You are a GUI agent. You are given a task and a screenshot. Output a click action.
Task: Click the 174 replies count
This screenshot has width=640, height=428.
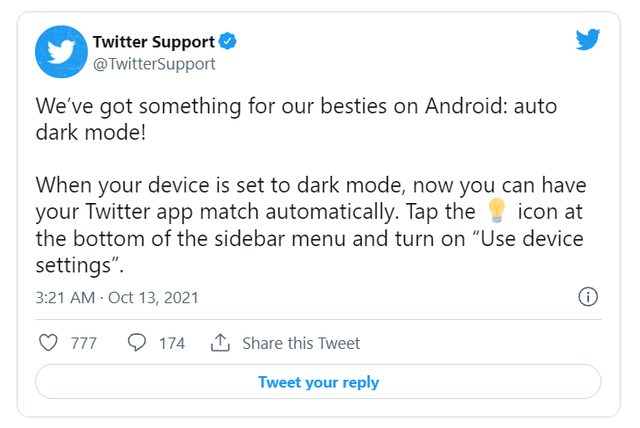[x=172, y=343]
